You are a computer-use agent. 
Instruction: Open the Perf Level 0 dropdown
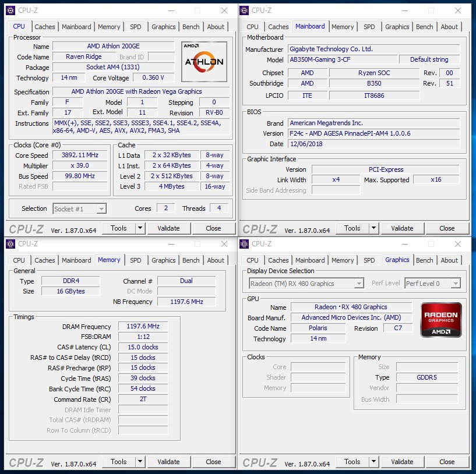pos(456,284)
